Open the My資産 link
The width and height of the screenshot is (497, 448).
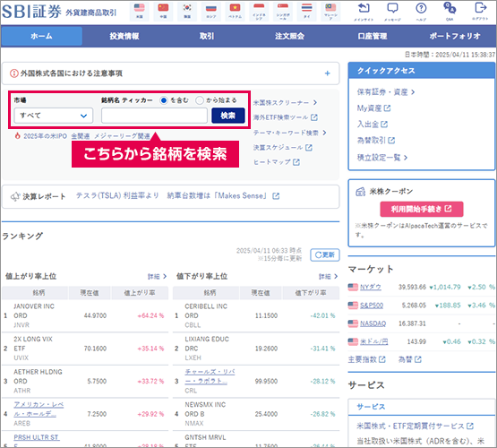coord(373,108)
